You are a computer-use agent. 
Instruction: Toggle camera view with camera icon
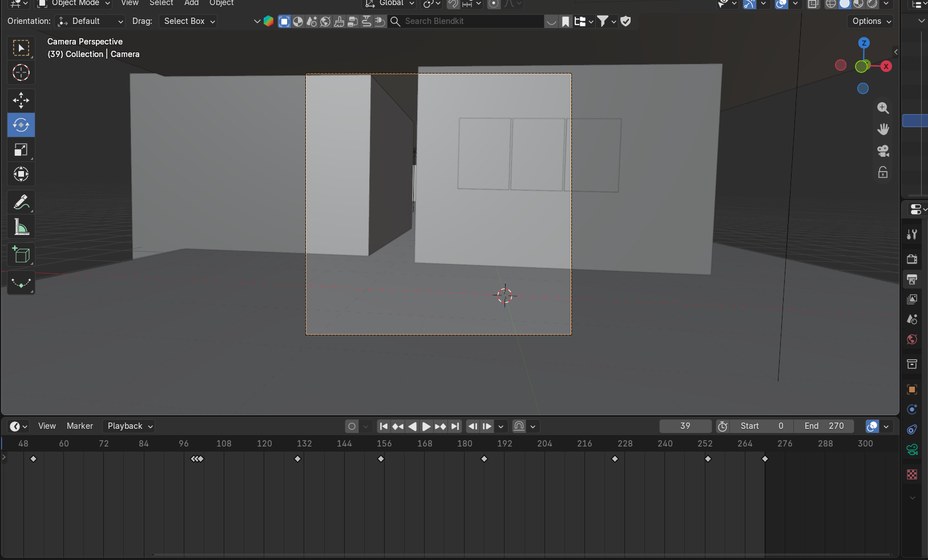pyautogui.click(x=883, y=151)
